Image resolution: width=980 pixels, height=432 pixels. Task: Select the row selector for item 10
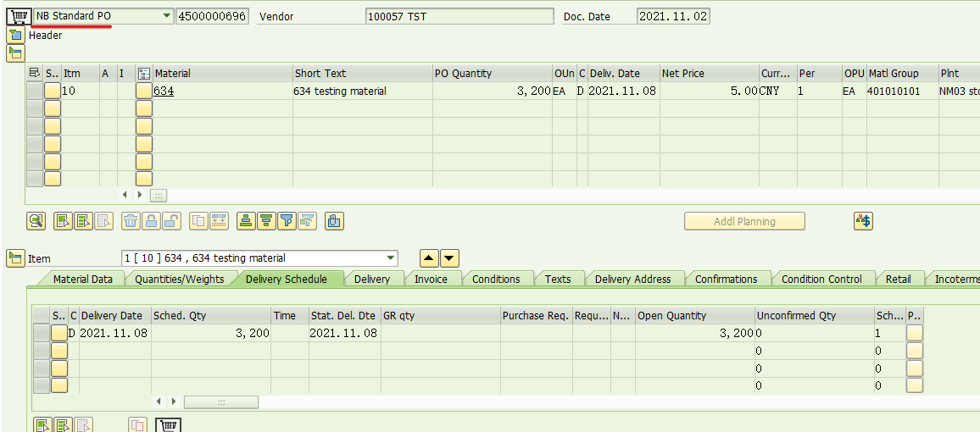pos(35,91)
